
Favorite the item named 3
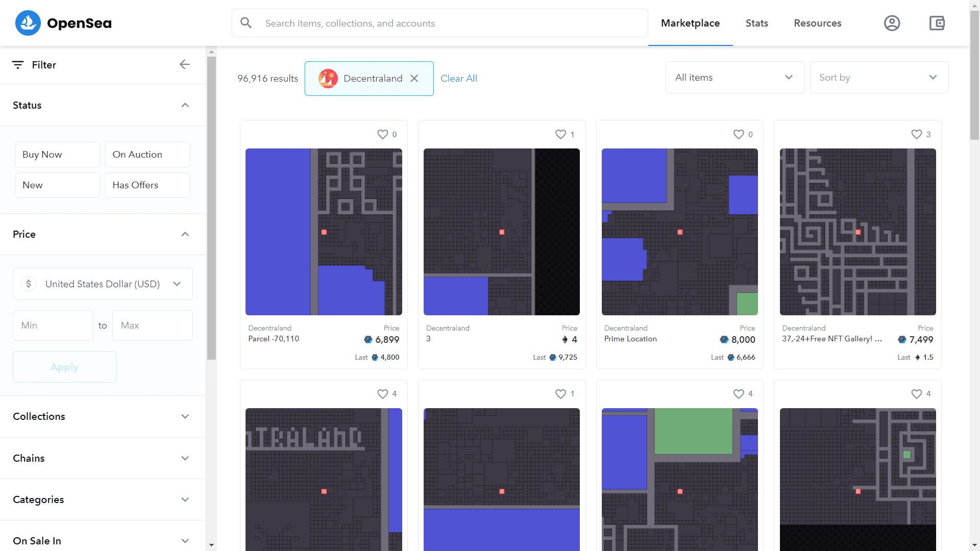[560, 134]
